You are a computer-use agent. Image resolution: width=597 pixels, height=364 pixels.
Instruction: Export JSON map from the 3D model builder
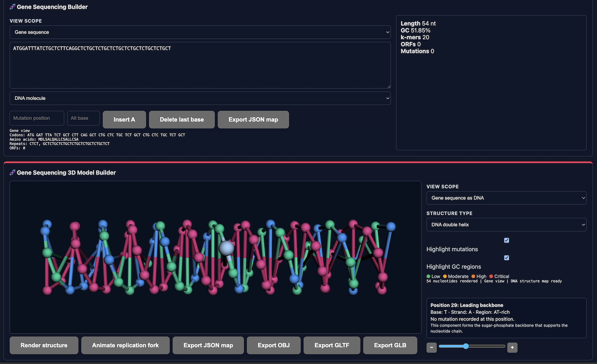[208, 345]
